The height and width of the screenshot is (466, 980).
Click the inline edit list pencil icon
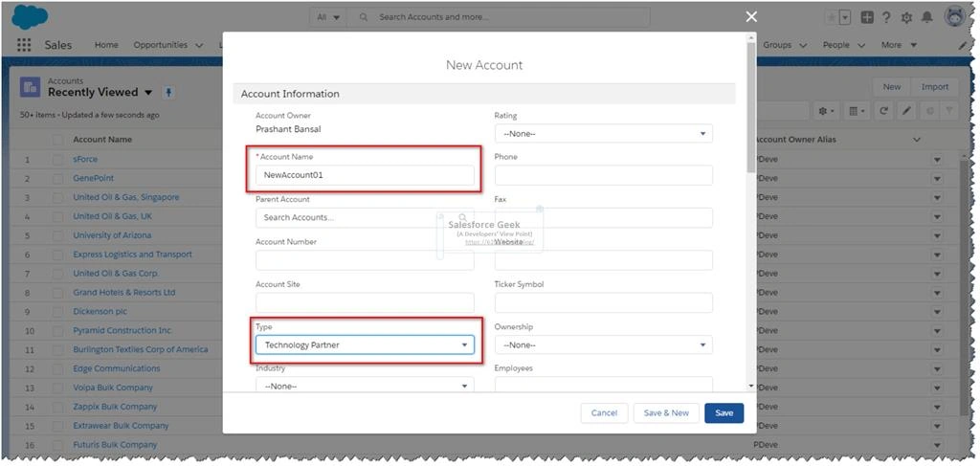tap(906, 111)
